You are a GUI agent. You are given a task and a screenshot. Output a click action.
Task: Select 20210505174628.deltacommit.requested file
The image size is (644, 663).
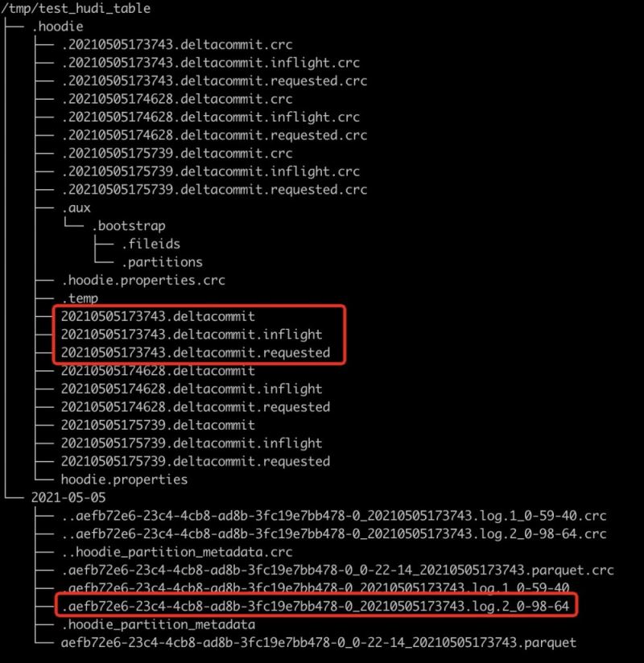[x=196, y=407]
